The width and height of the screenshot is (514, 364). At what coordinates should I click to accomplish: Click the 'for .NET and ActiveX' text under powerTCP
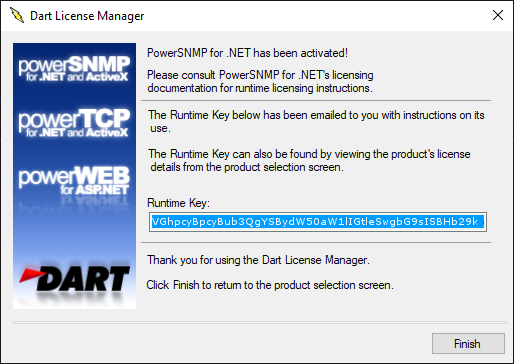point(77,133)
